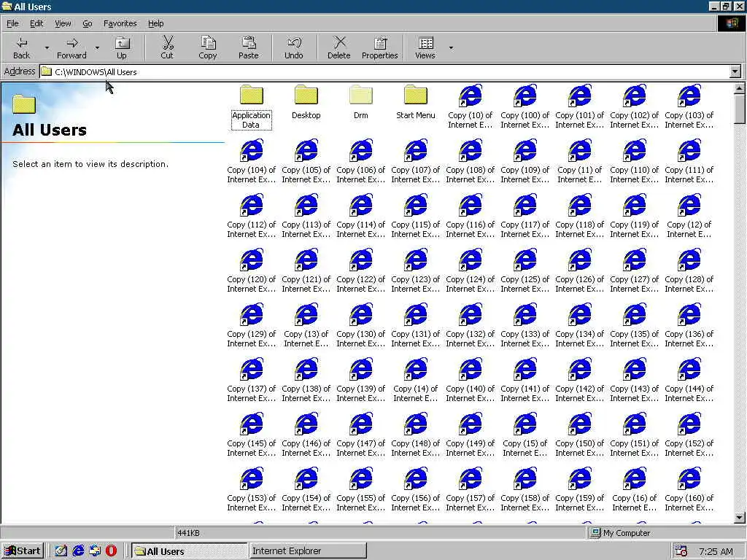Select Copy (111) of Internet Explorer shortcut
Screen dimensions: 747x560
pyautogui.click(x=689, y=162)
